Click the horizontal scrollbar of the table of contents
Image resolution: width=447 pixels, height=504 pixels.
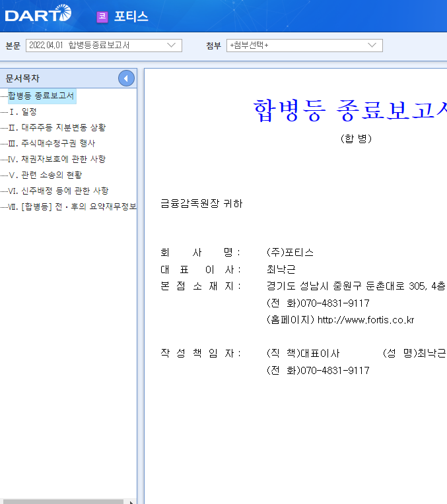click(62, 502)
